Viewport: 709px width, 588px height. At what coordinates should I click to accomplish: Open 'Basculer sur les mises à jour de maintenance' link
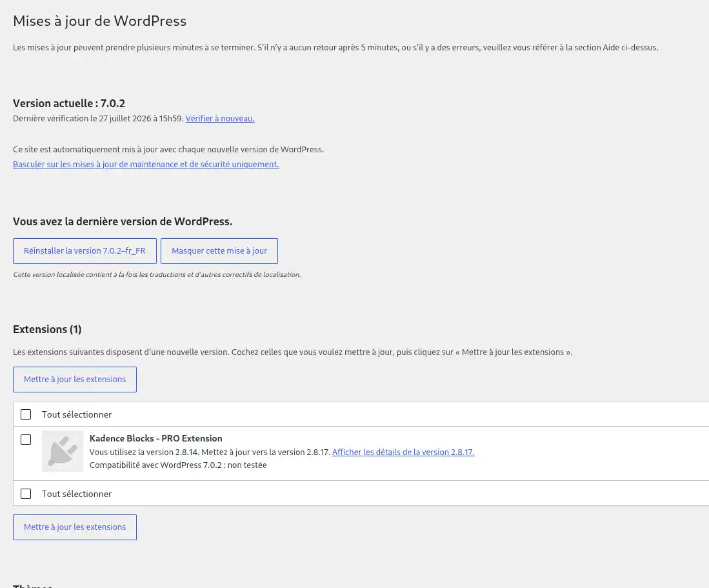[146, 164]
